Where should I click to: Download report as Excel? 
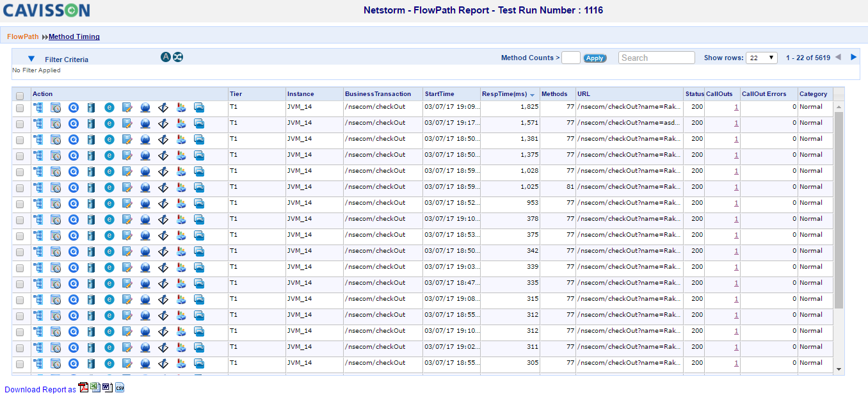click(x=95, y=388)
